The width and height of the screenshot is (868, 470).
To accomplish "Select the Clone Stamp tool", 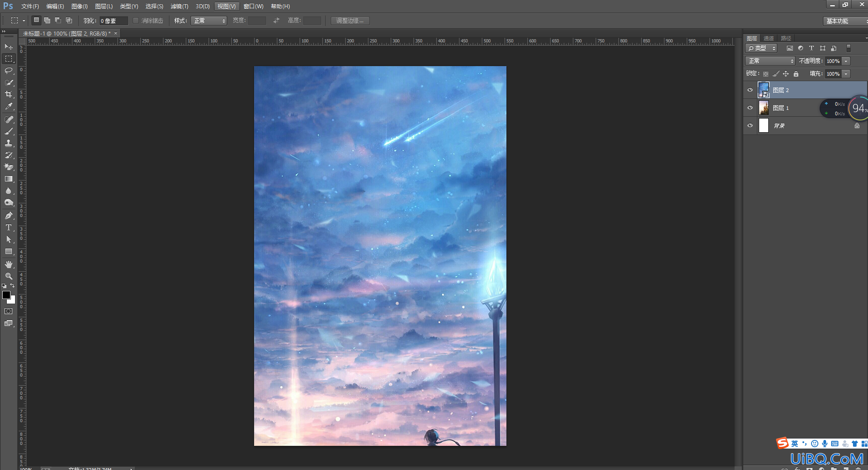I will pyautogui.click(x=9, y=143).
